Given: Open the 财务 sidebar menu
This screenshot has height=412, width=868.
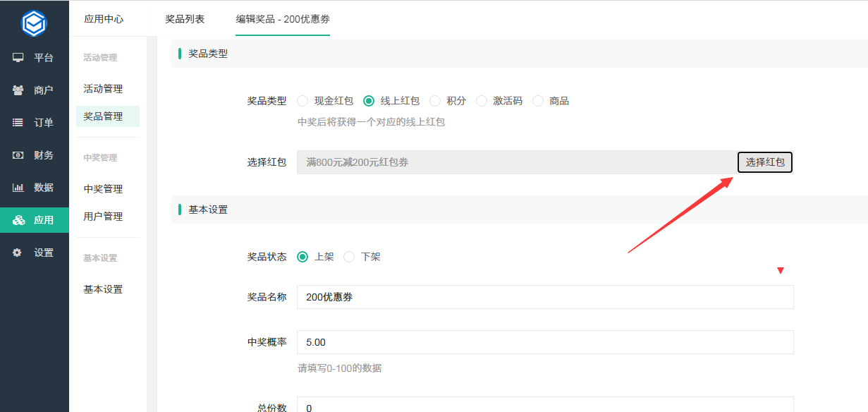Looking at the screenshot, I should [35, 155].
